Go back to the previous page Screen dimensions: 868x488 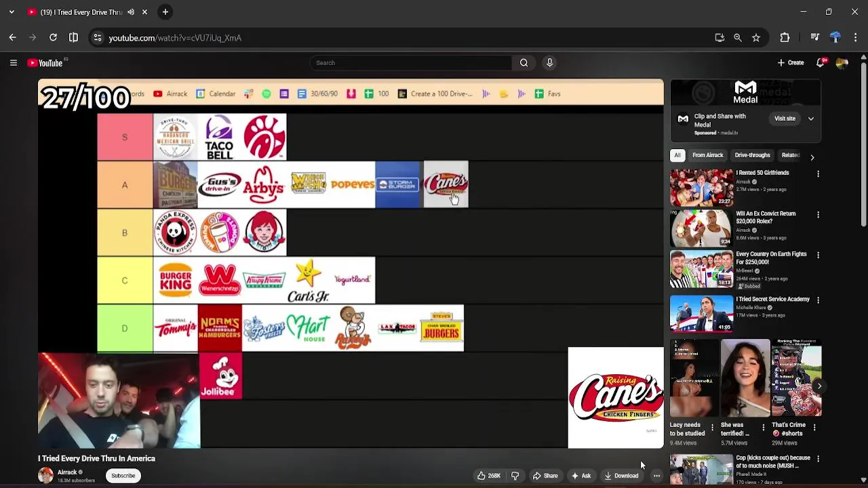click(x=12, y=37)
